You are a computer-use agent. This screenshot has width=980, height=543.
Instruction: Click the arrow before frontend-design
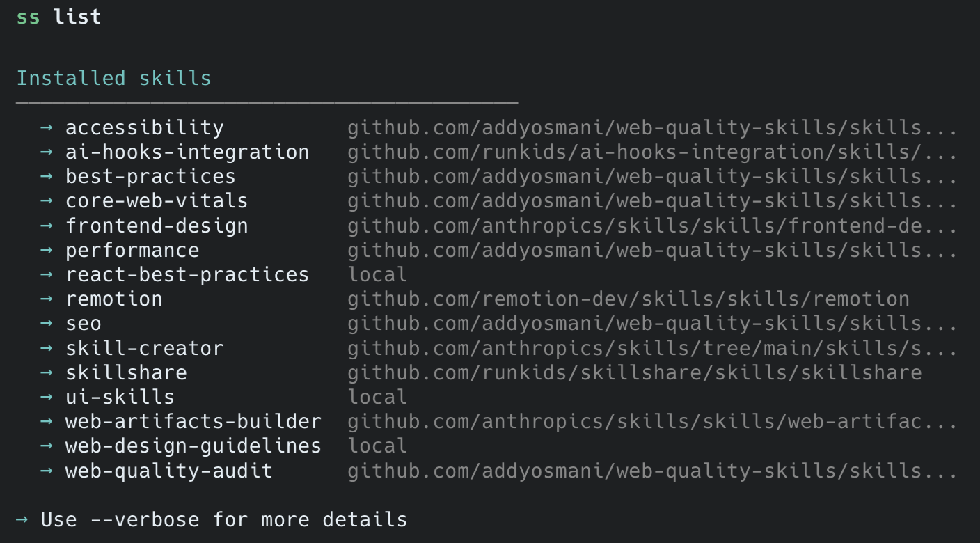coord(47,226)
